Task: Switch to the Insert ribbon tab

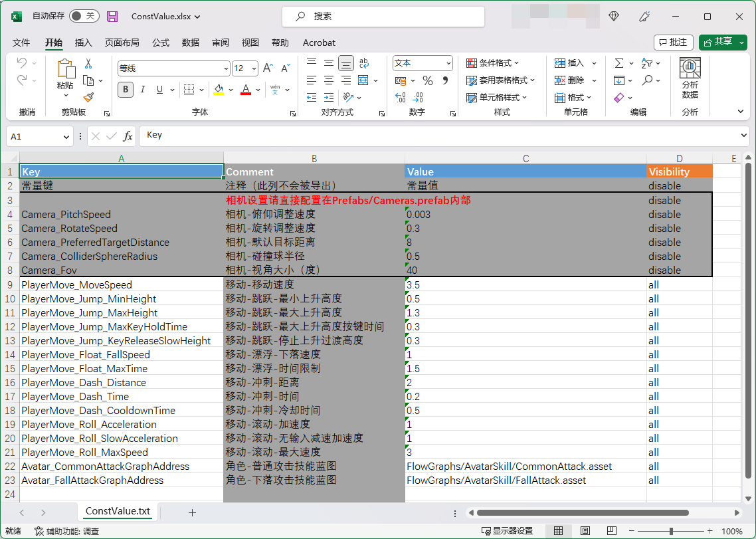Action: 84,43
